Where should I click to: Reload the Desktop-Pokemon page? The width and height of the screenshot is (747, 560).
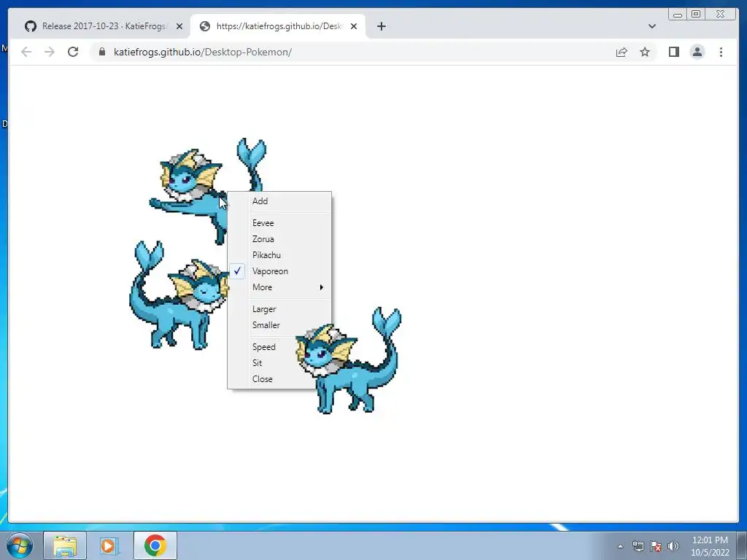click(73, 52)
